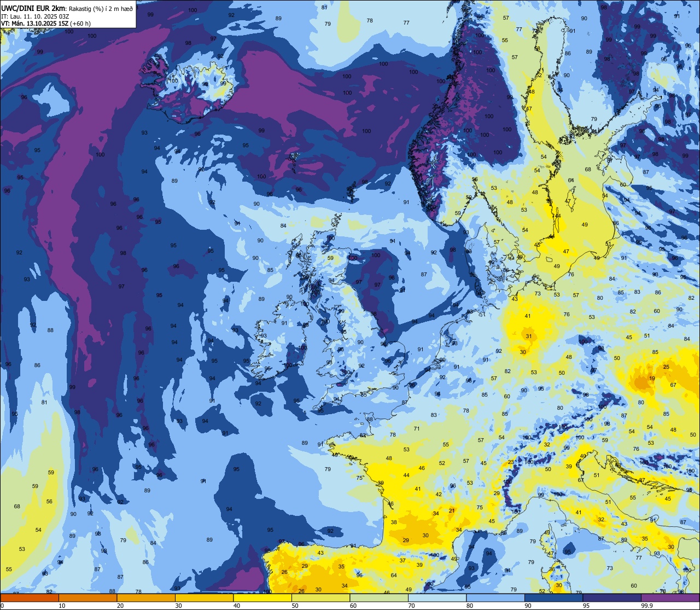Click the legend swatch between 95 and 99.9
This screenshot has width=700, height=610.
(x=612, y=597)
